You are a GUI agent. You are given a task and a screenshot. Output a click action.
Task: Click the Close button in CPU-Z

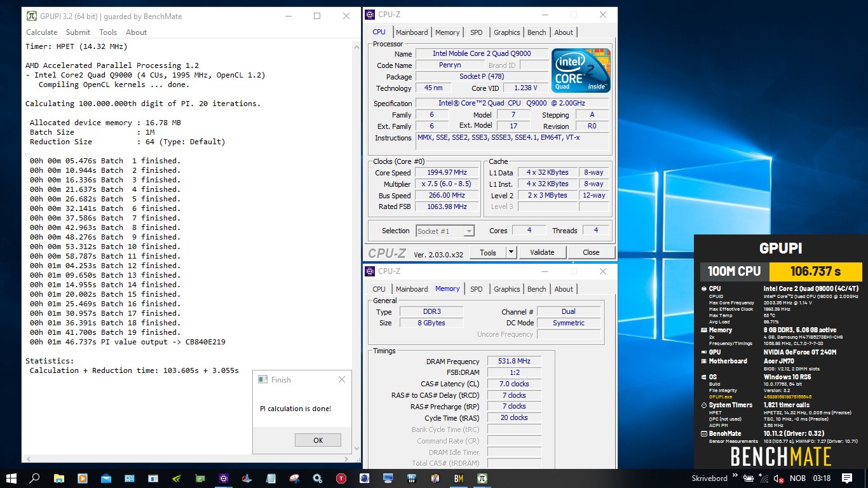591,252
